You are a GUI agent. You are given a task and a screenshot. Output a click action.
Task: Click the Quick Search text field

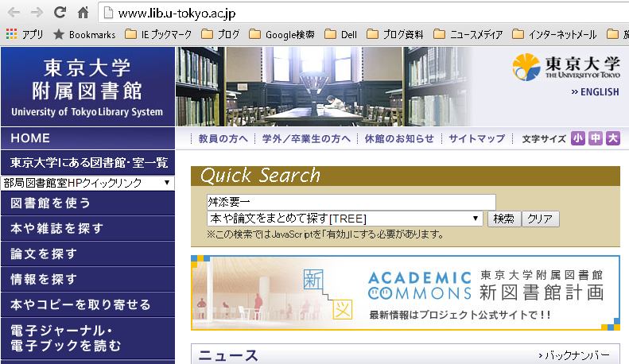tap(350, 202)
